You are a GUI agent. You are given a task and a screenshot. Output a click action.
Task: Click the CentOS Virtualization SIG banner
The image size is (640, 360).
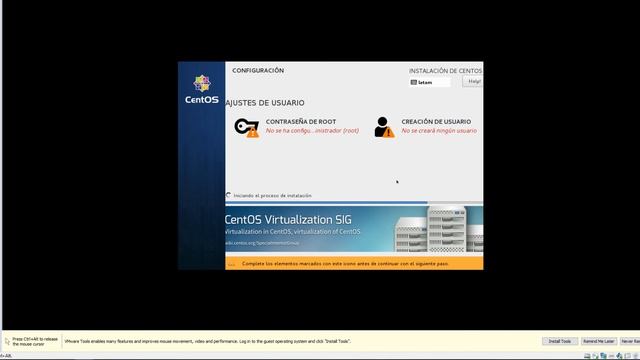[354, 229]
